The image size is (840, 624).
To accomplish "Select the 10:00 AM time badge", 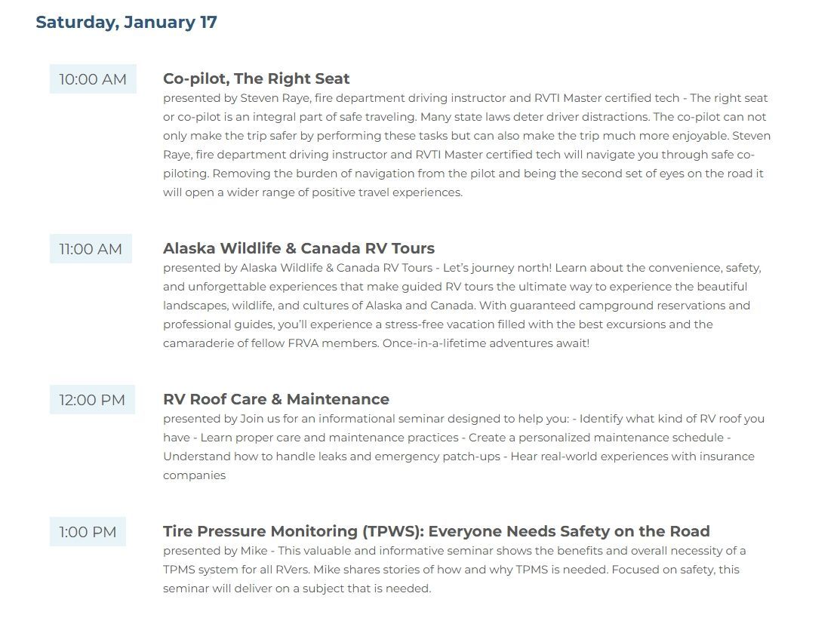I will (93, 79).
